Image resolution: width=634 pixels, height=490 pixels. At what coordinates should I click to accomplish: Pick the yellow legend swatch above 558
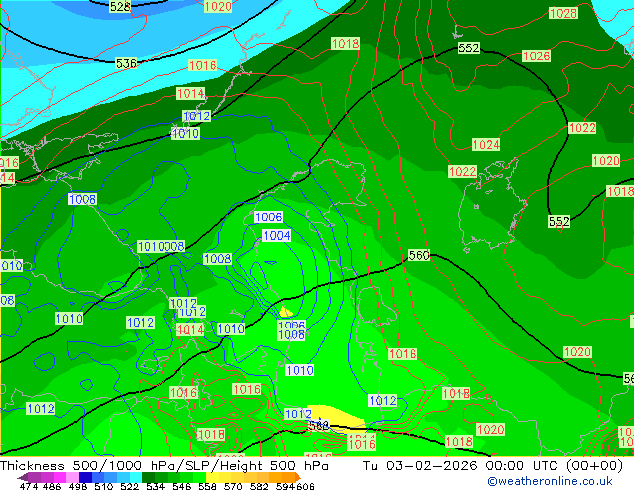[213, 477]
